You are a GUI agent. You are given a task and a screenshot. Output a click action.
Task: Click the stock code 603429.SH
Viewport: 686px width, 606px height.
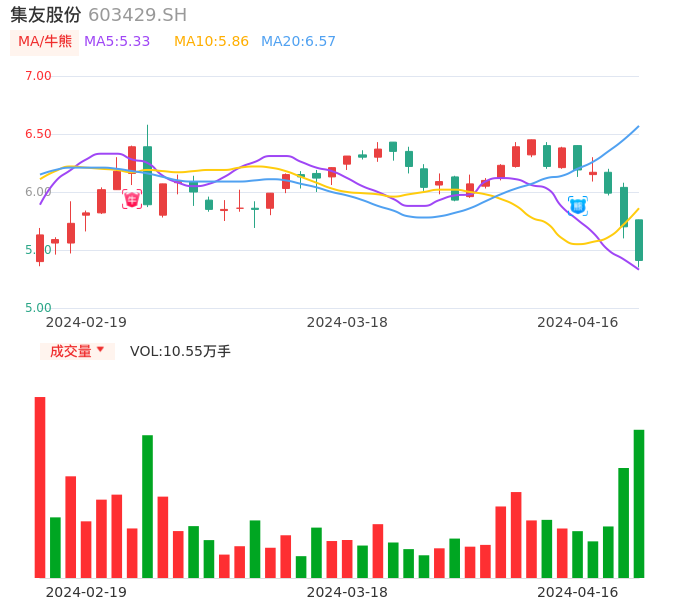click(x=137, y=15)
